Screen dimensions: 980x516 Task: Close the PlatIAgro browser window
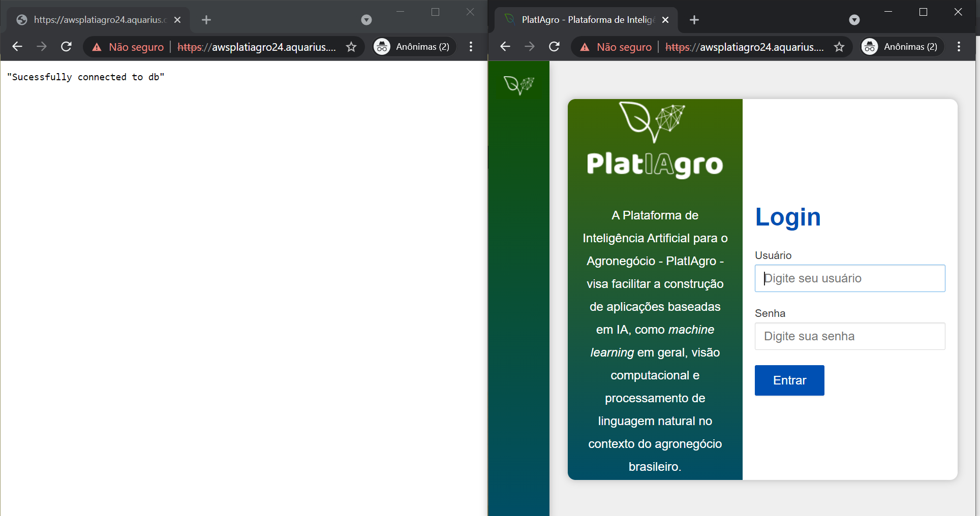pyautogui.click(x=958, y=12)
